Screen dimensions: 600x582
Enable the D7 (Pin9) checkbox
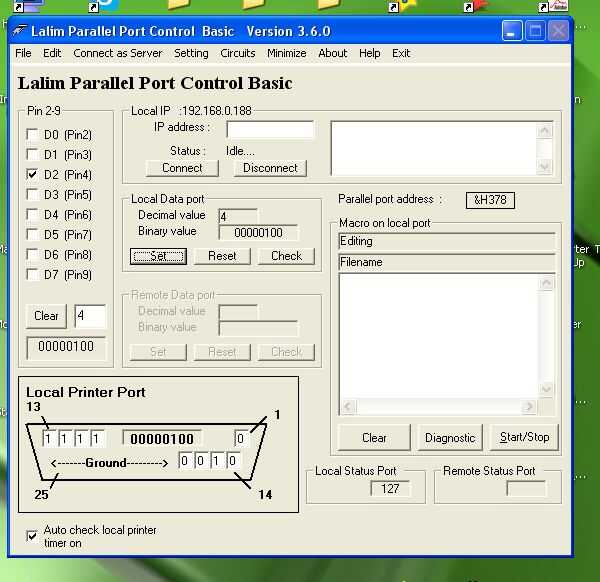[x=32, y=274]
